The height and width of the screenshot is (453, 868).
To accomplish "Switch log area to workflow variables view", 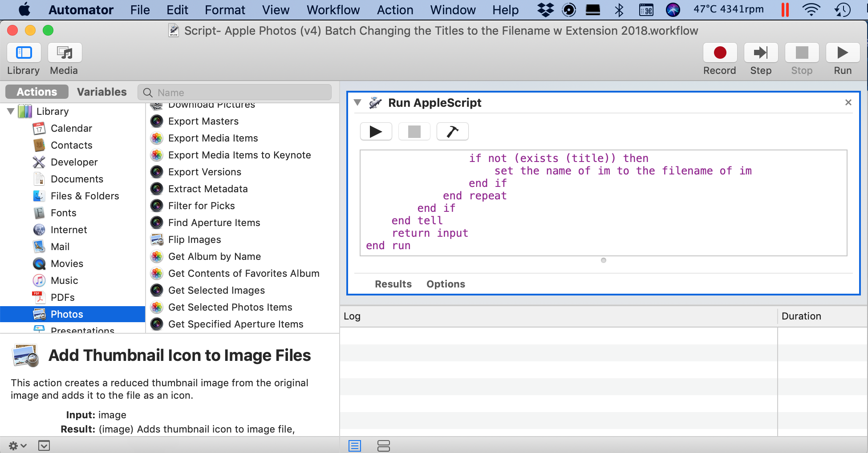I will pyautogui.click(x=383, y=445).
